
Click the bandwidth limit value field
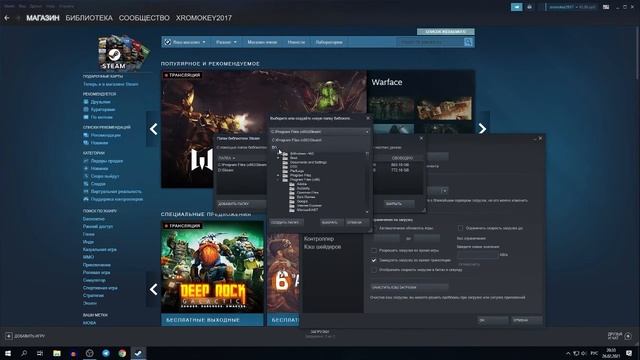pos(478,255)
